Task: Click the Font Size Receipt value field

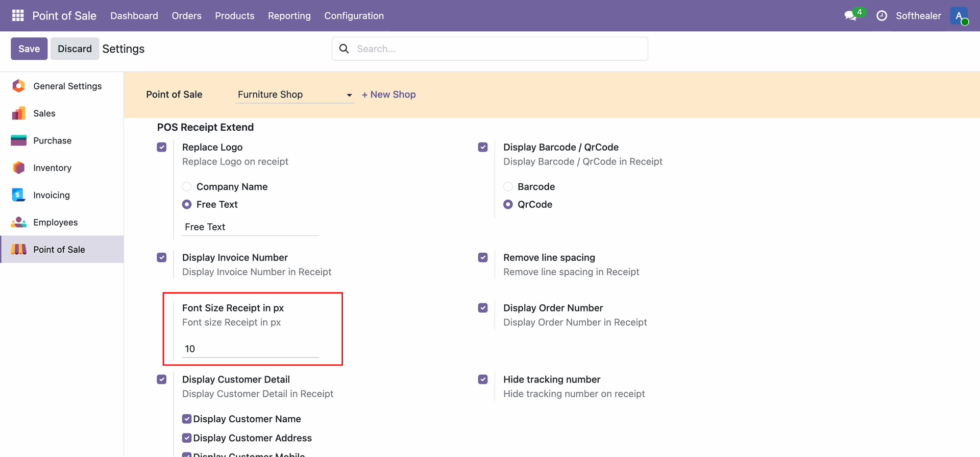Action: click(x=251, y=349)
